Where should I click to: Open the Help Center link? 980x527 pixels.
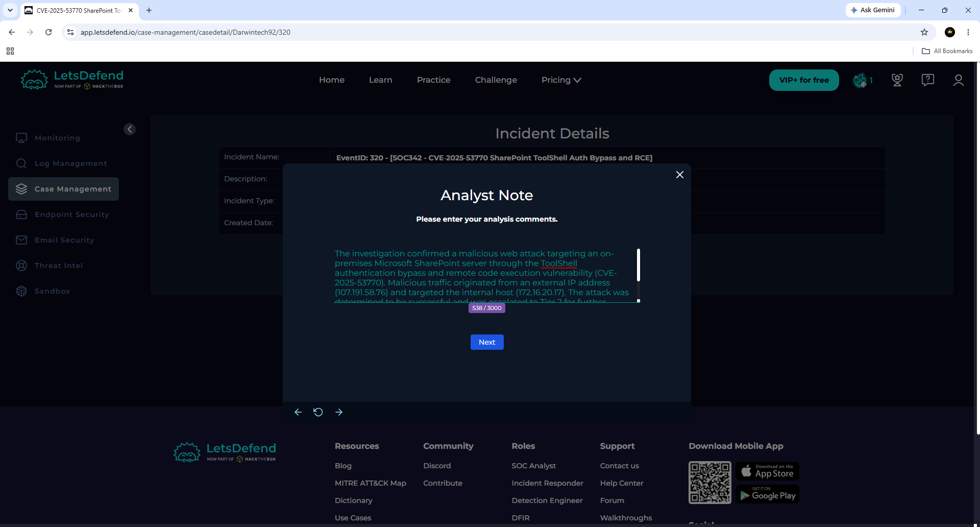(622, 483)
